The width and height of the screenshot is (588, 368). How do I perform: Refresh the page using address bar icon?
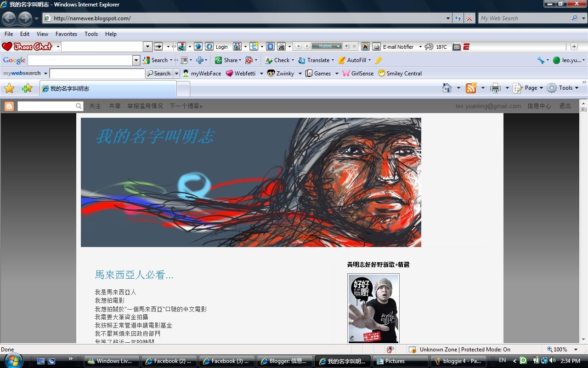[458, 18]
